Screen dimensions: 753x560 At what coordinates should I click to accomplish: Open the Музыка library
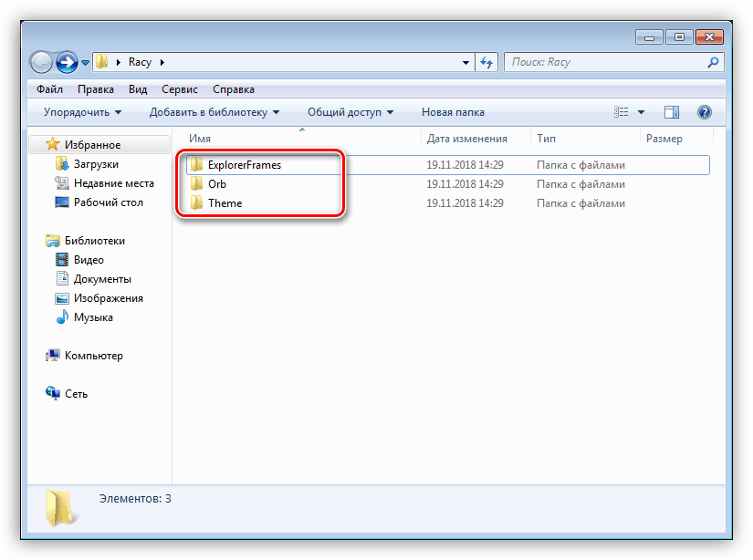coord(93,317)
